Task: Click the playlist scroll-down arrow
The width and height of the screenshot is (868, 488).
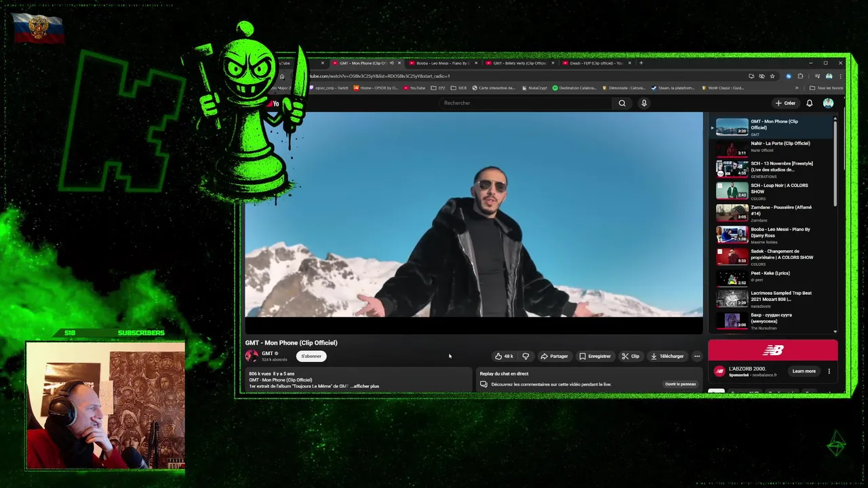Action: [x=835, y=331]
